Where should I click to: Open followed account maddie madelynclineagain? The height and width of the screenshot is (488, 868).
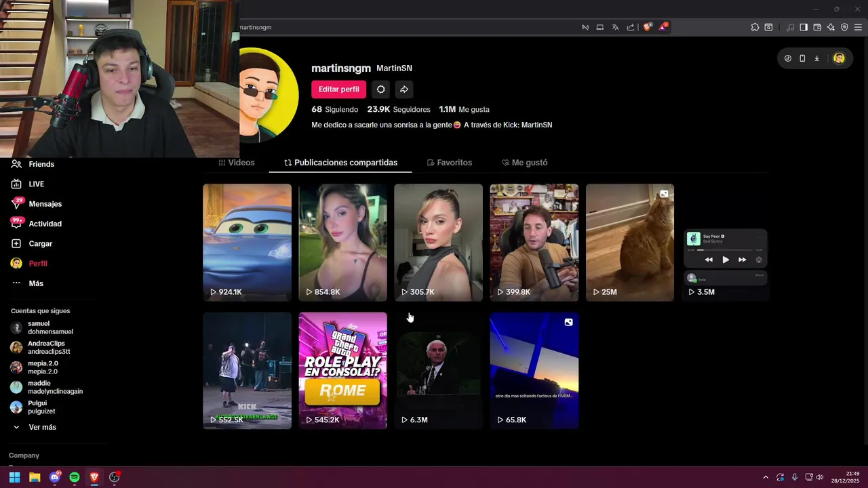(47, 387)
